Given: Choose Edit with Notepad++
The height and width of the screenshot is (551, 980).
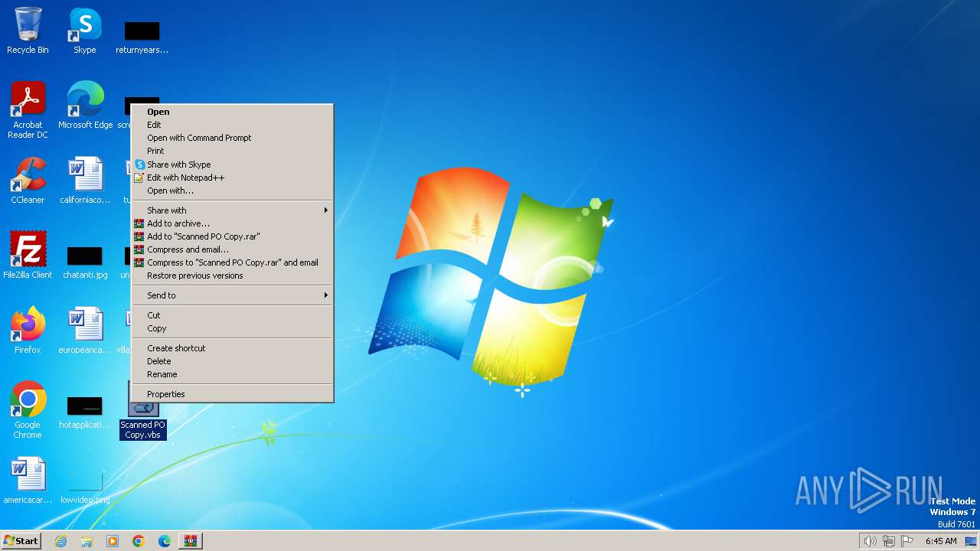Looking at the screenshot, I should (x=233, y=178).
